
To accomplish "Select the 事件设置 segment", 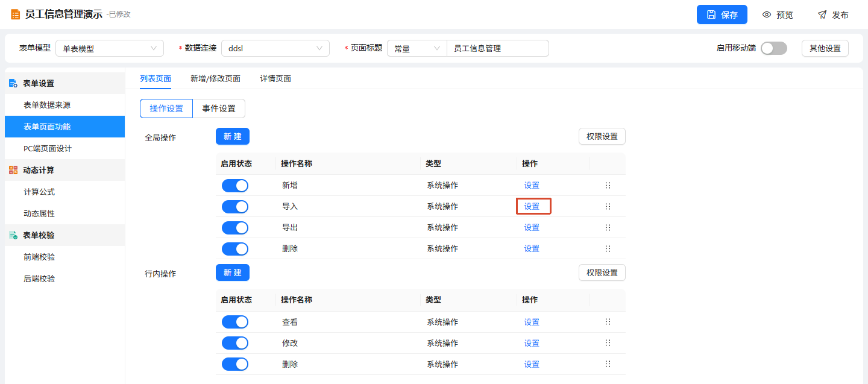I will point(219,109).
